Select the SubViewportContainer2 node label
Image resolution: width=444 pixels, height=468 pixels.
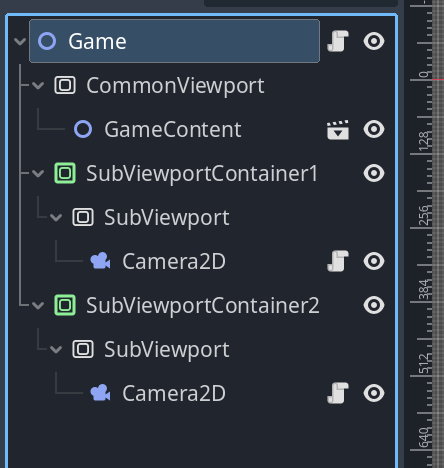point(203,305)
